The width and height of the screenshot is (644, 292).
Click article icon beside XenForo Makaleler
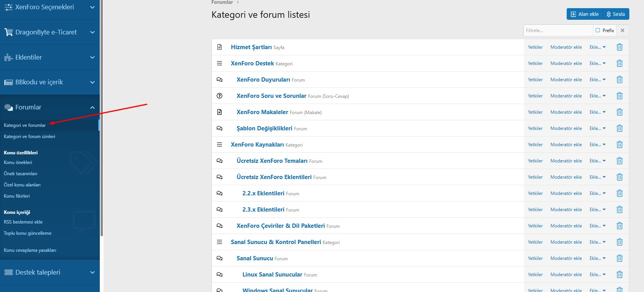pos(219,112)
